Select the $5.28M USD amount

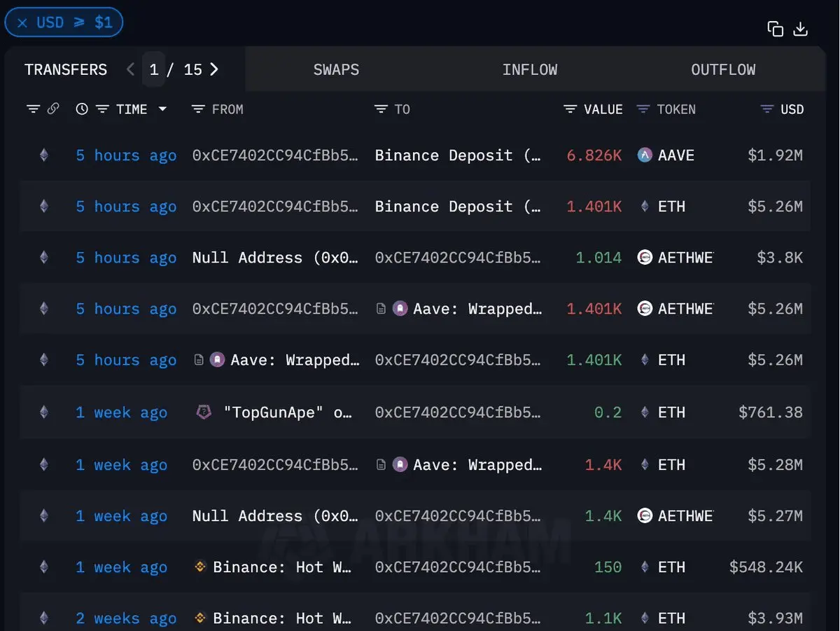tap(776, 465)
